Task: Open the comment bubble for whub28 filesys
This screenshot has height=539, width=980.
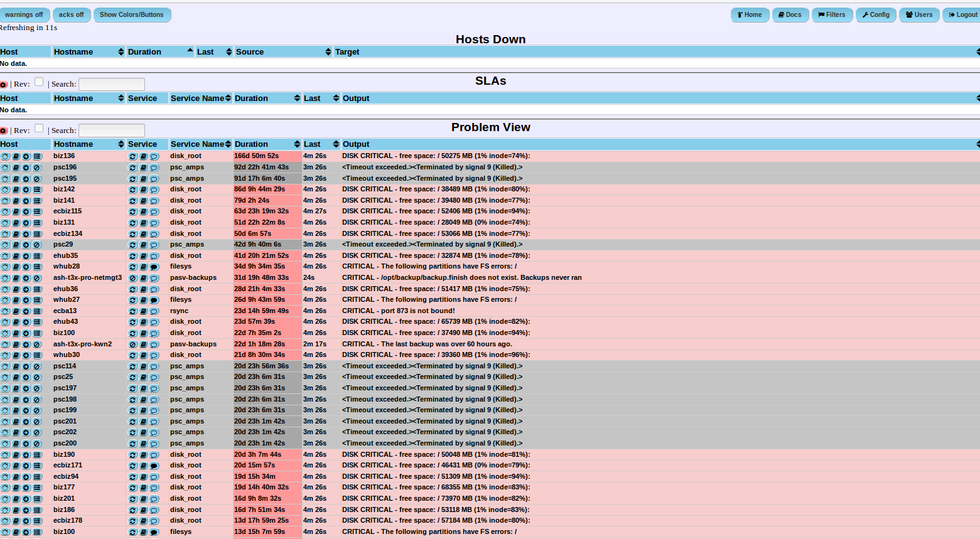Action: tap(154, 267)
